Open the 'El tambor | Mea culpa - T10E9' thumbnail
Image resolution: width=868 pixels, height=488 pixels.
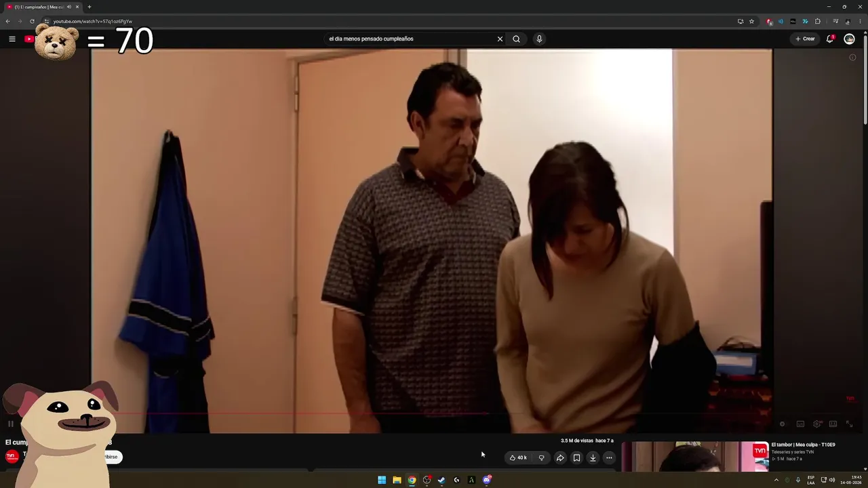point(695,457)
